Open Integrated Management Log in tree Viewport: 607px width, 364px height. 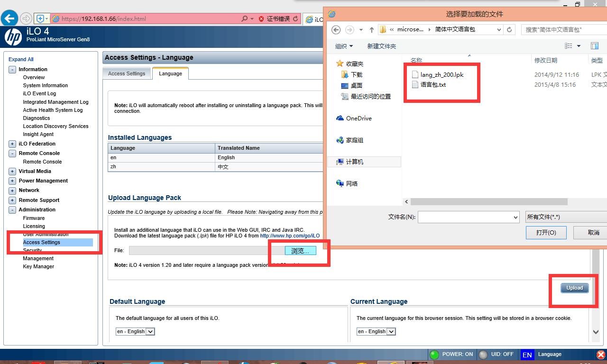point(55,102)
